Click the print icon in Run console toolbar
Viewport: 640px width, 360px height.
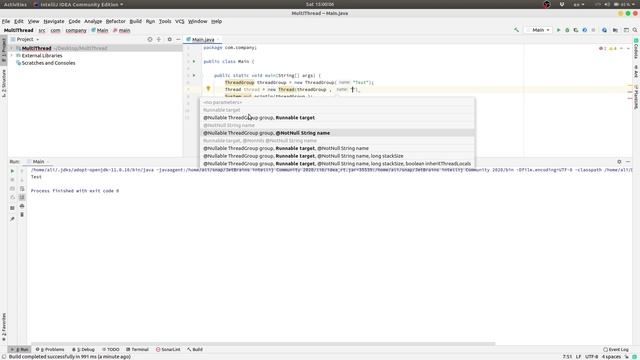22,206
